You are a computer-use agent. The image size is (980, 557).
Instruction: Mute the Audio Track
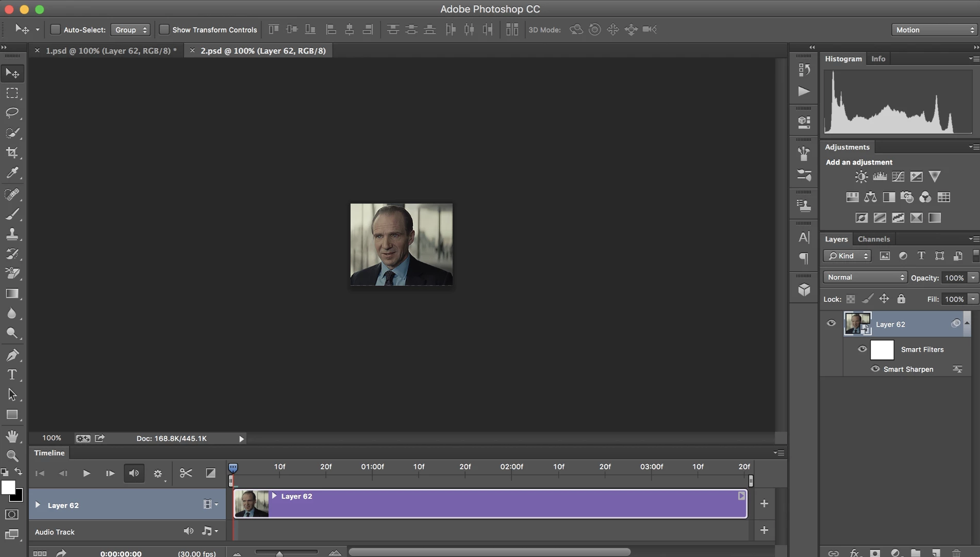[189, 531]
